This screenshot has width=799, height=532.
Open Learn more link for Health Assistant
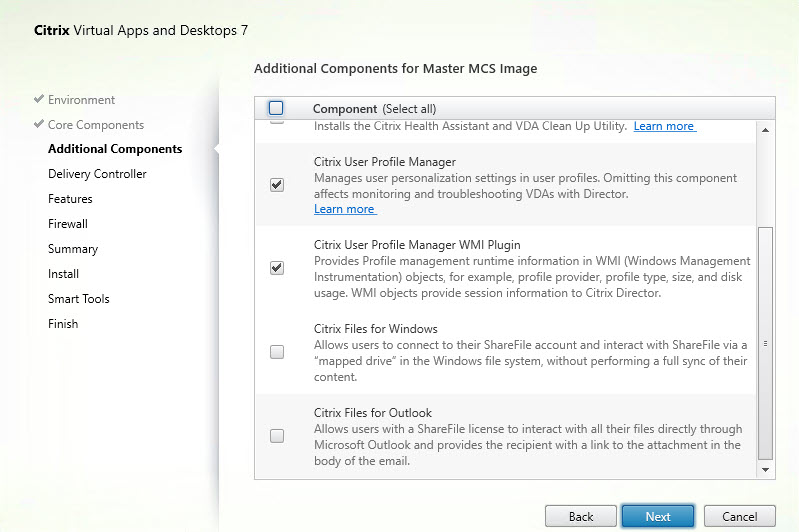664,127
